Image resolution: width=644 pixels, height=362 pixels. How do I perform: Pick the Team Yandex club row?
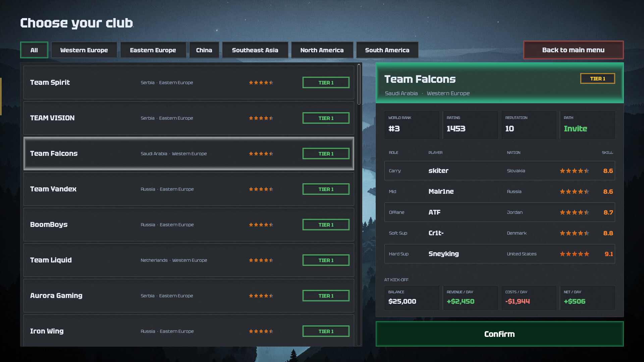(x=189, y=189)
